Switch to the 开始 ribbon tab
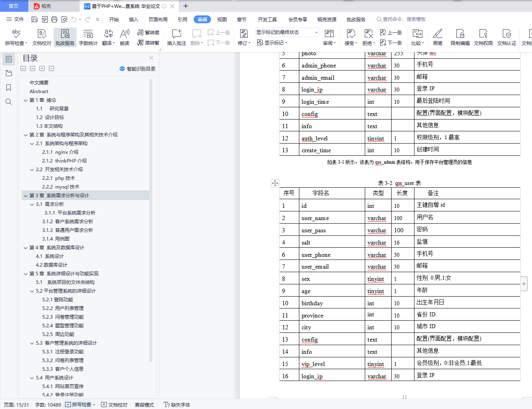This screenshot has height=409, width=532. click(114, 19)
